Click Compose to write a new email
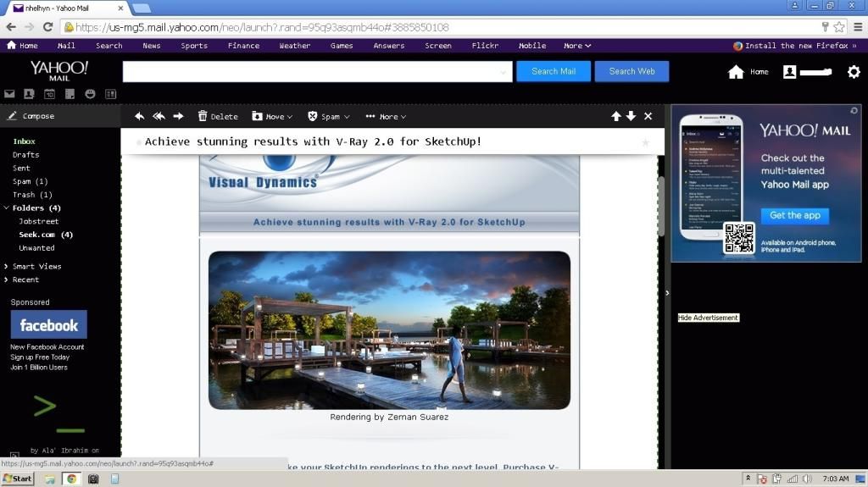Image resolution: width=868 pixels, height=487 pixels. point(31,116)
